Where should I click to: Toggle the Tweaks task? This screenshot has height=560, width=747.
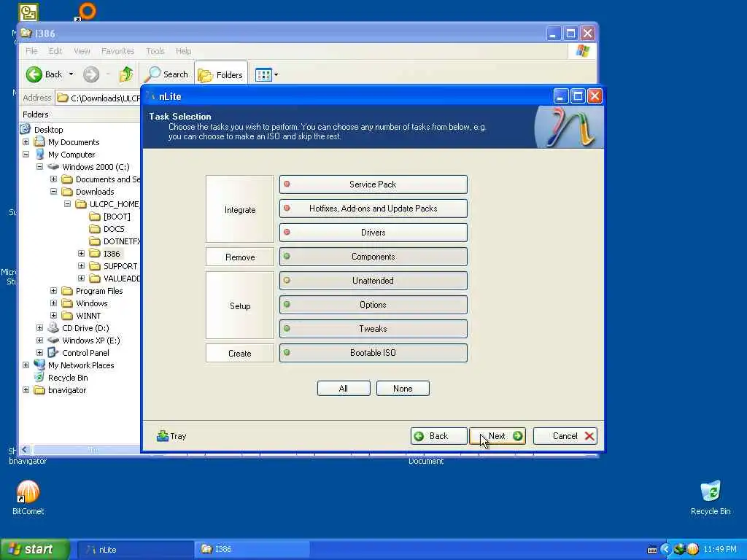click(x=373, y=329)
